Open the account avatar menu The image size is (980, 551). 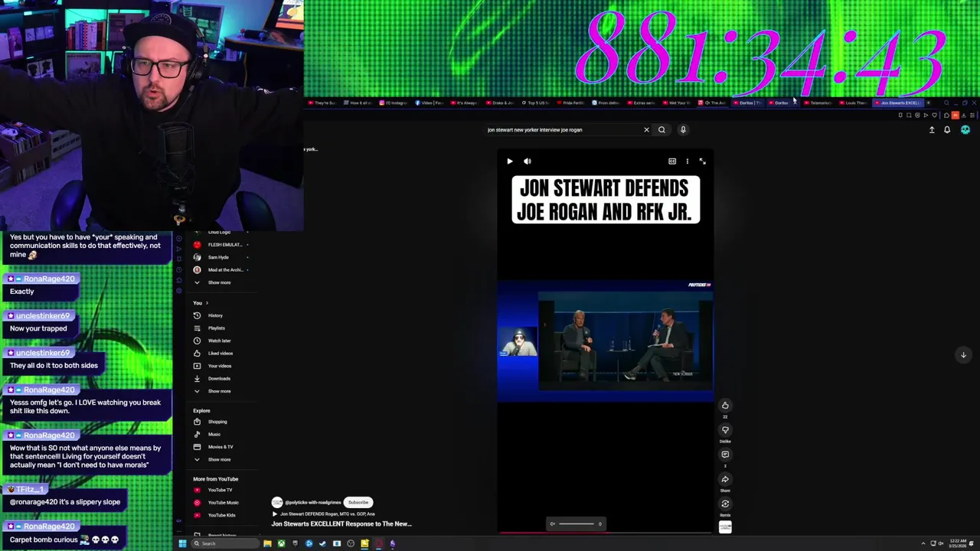(x=965, y=130)
